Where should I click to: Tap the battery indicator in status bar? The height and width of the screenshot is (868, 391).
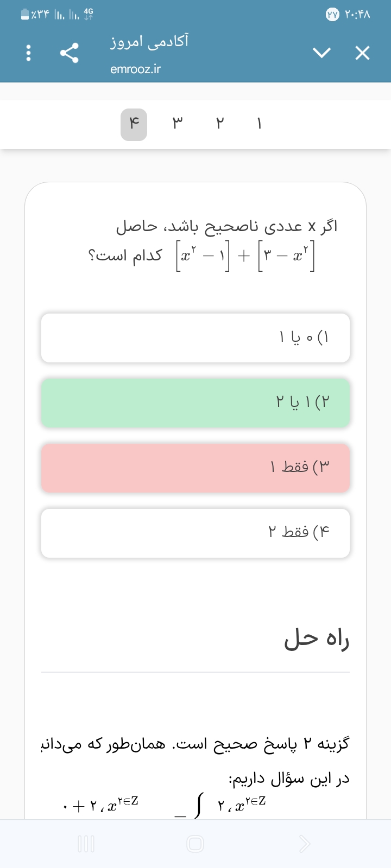(25, 15)
